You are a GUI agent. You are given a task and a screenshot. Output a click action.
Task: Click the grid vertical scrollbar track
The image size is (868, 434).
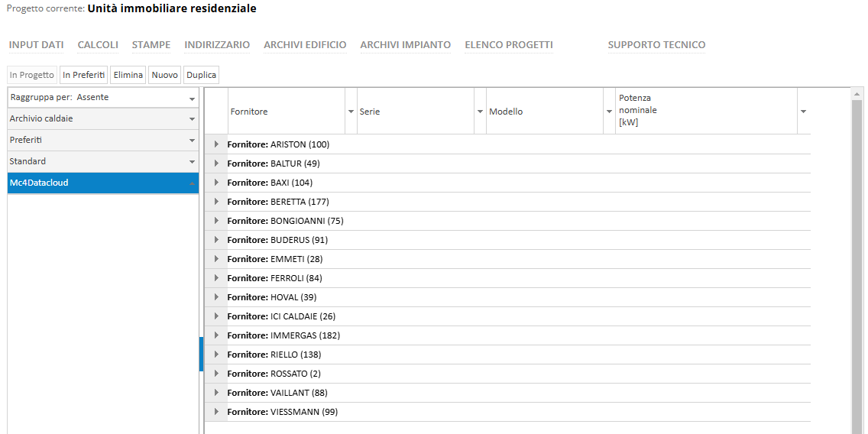click(x=857, y=266)
